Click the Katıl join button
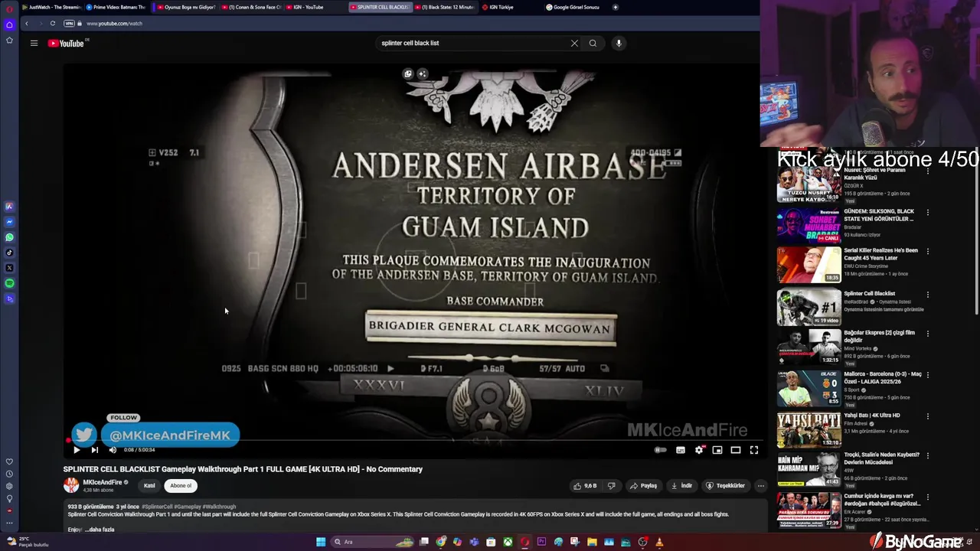Viewport: 980px width, 551px height. pyautogui.click(x=149, y=485)
